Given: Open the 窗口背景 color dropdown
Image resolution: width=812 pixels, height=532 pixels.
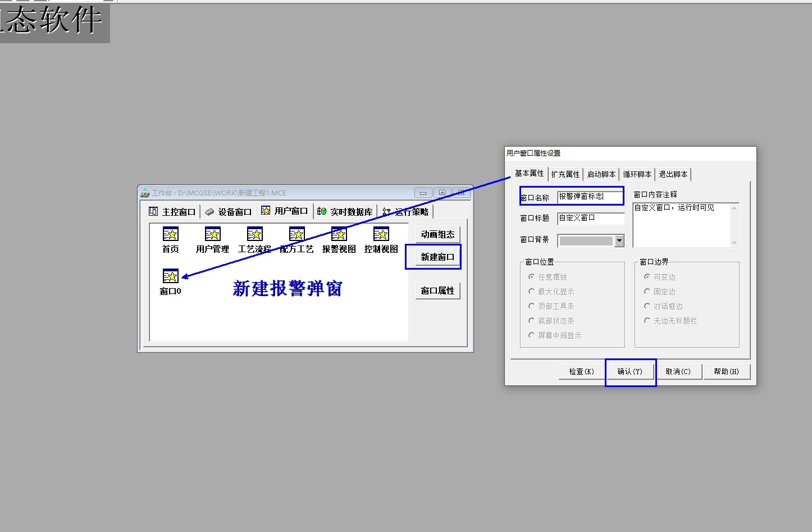Looking at the screenshot, I should coord(619,240).
